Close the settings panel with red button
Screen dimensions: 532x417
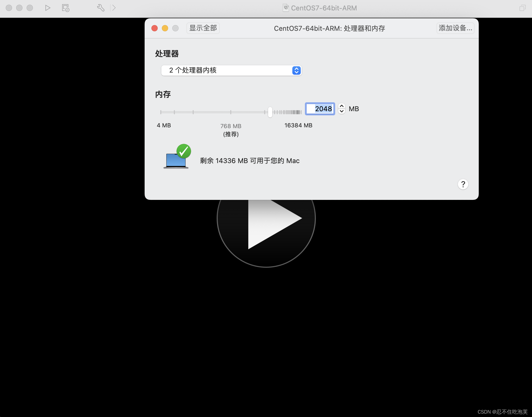tap(155, 28)
